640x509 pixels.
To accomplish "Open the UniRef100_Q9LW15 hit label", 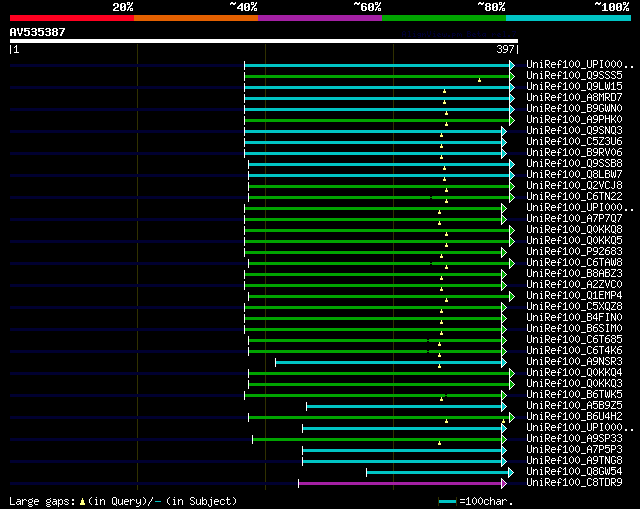I will pyautogui.click(x=574, y=87).
